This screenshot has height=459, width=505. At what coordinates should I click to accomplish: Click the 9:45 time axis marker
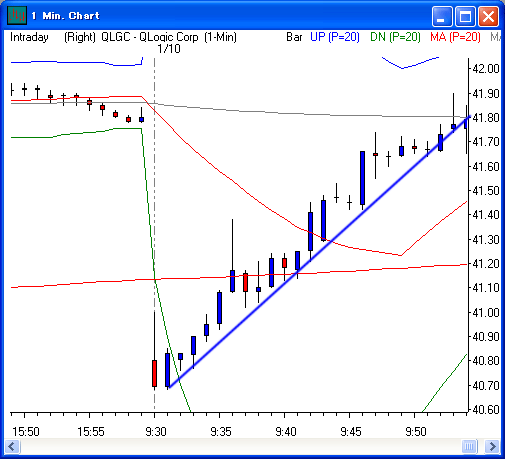point(351,432)
